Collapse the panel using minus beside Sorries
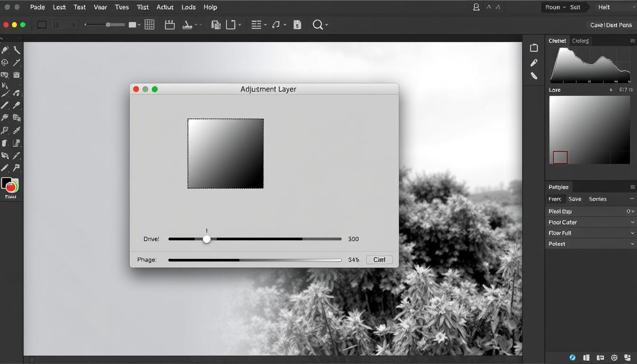This screenshot has width=637, height=364. 632,199
